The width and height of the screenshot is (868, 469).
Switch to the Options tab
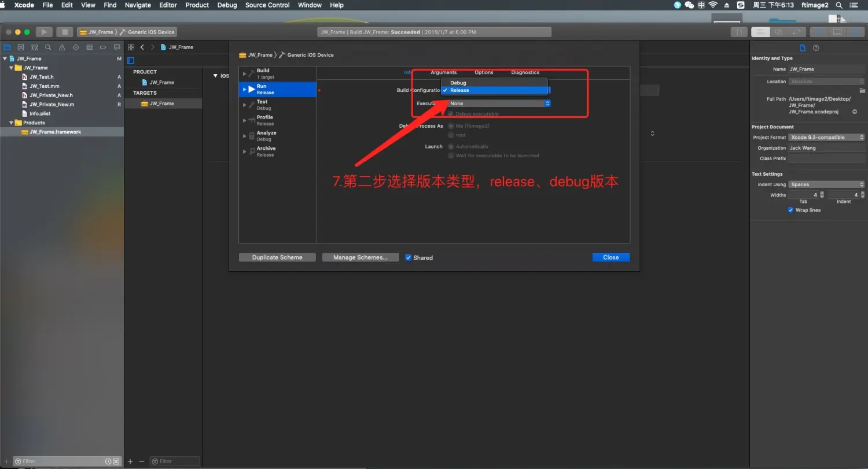click(x=484, y=72)
